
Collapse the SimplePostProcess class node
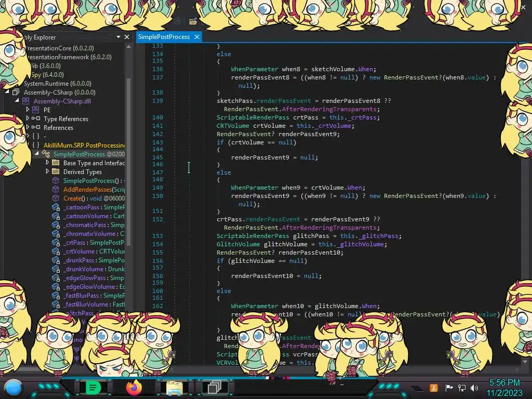coord(37,154)
